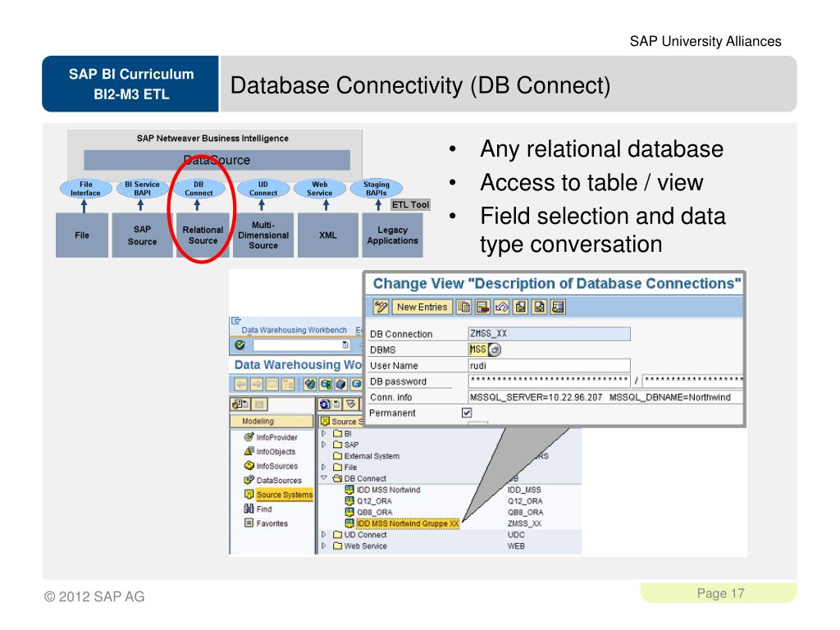Click the Undo Change toolbar icon

point(501,307)
